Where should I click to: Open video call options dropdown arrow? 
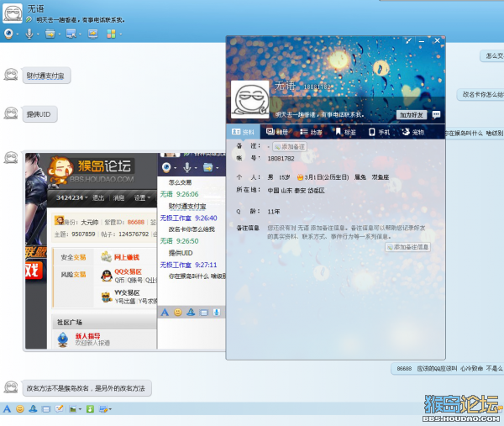point(18,34)
